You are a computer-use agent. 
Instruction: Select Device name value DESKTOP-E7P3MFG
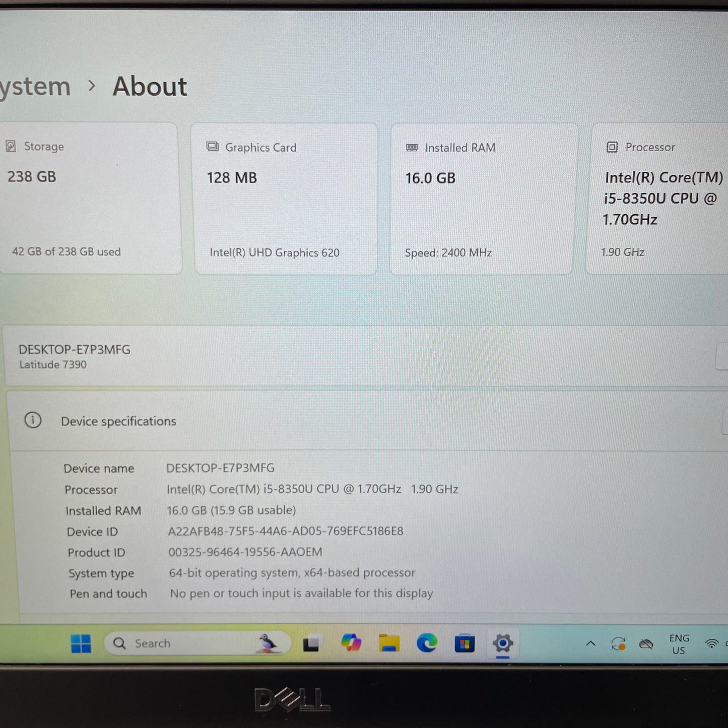click(x=221, y=468)
